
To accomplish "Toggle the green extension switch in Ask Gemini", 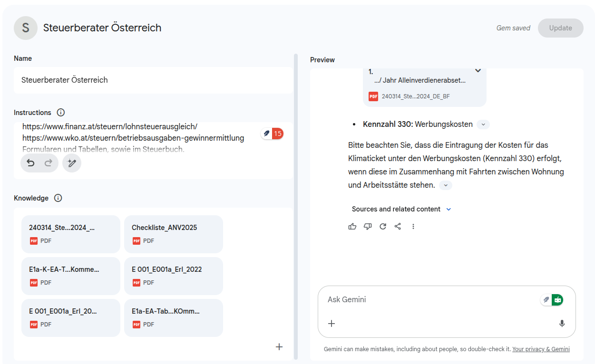I will click(552, 300).
